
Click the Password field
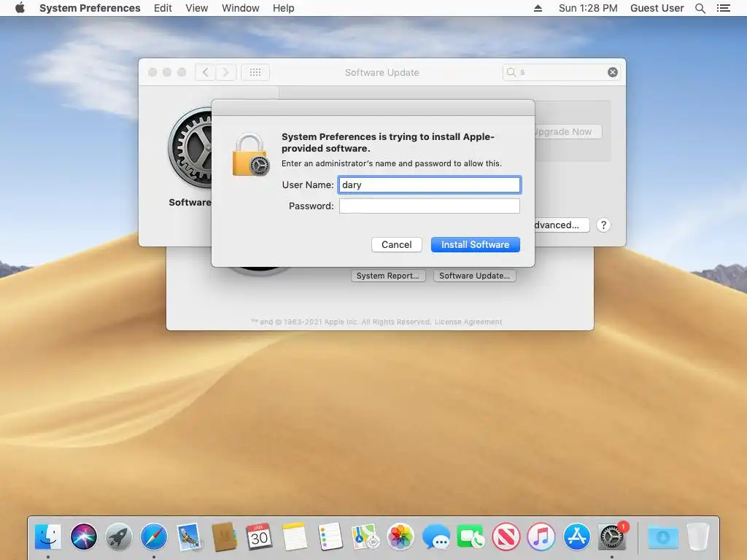[429, 206]
